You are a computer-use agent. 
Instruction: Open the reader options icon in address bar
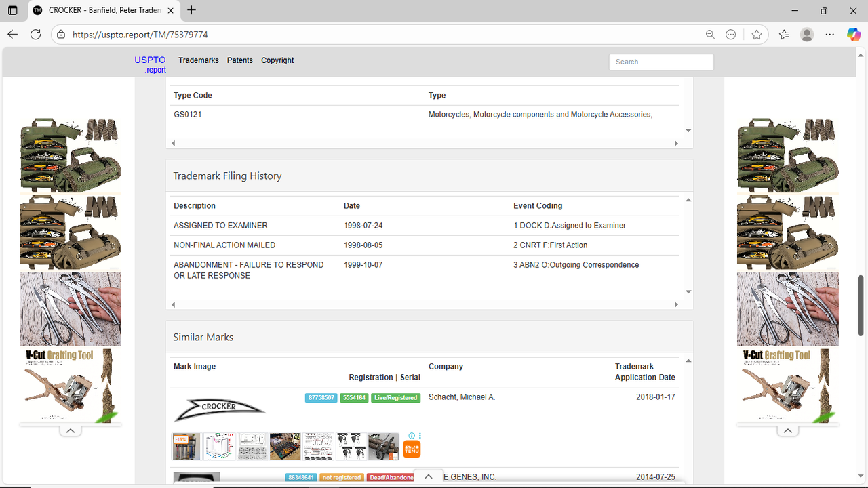(x=730, y=35)
